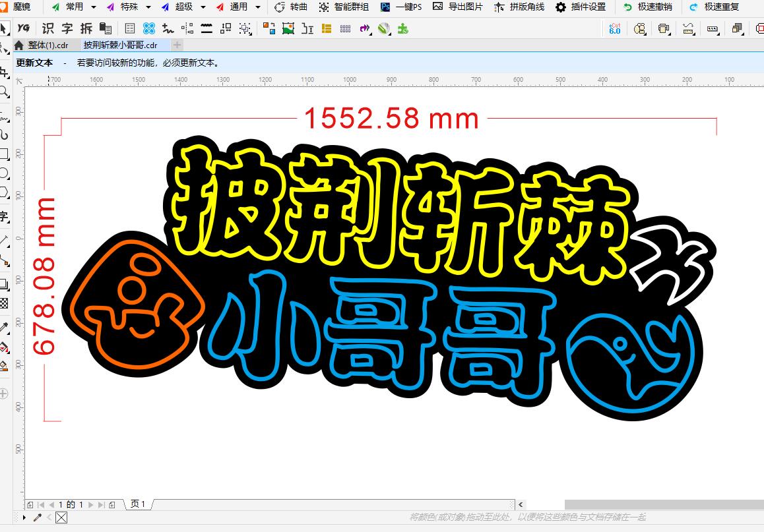Click the 识 recognize-font icon

[48, 28]
